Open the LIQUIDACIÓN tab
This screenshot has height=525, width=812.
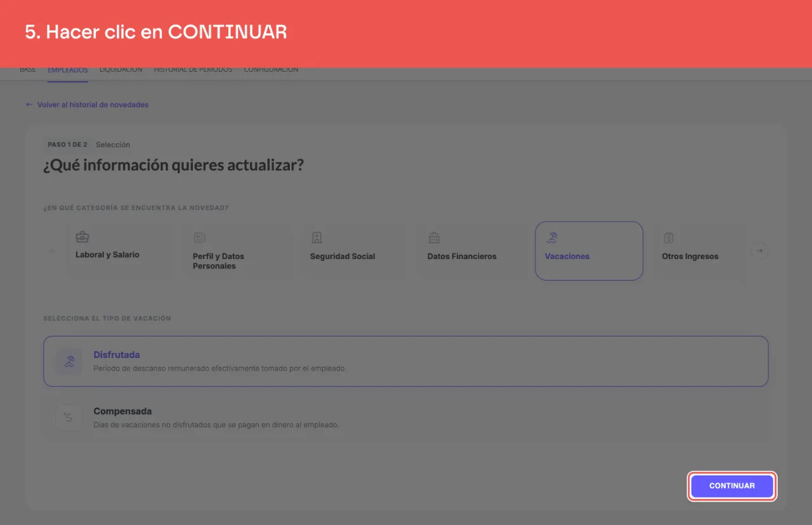pos(121,69)
